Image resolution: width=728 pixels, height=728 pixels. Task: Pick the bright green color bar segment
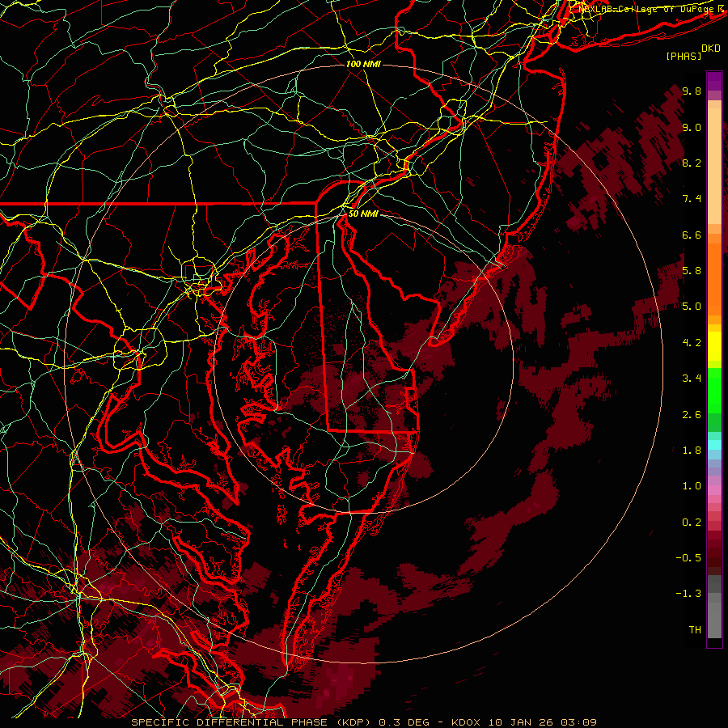point(714,390)
